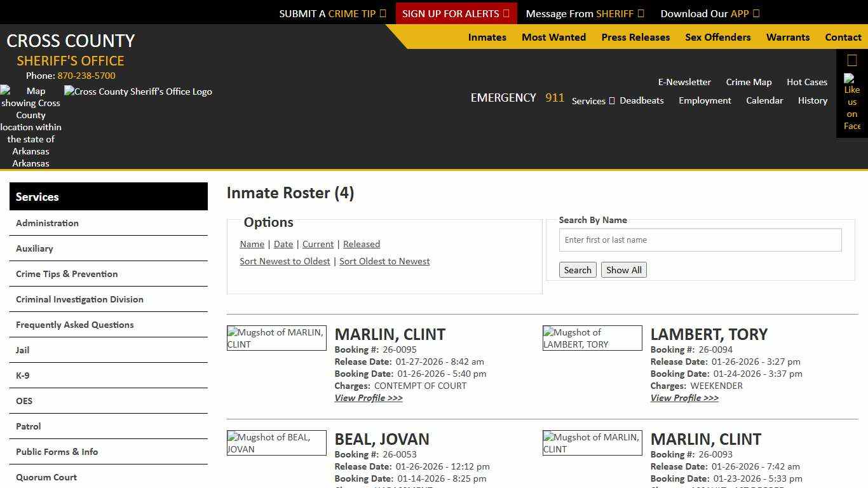Screen dimensions: 868x488
Task: Click the inmate name search field
Action: (700, 240)
